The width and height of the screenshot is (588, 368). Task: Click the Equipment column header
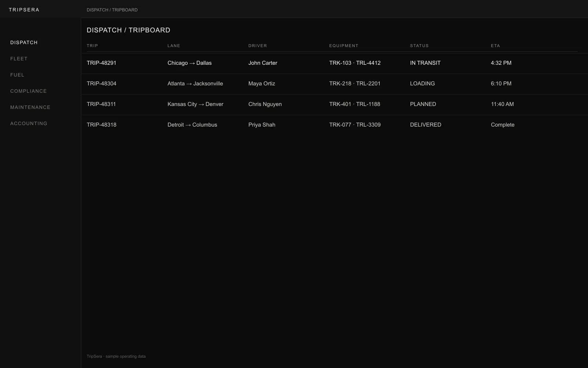pos(344,46)
